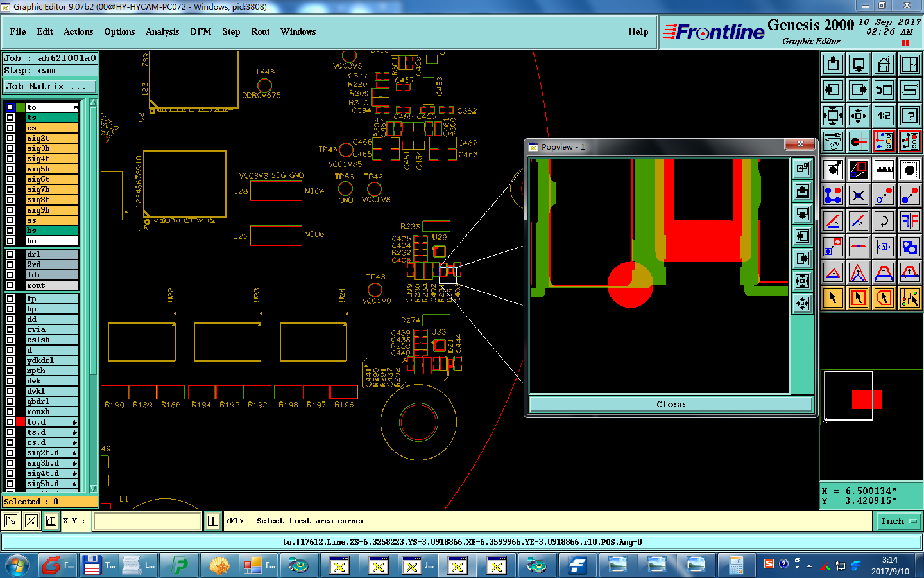
Task: Click the calculator icon in taskbar
Action: pyautogui.click(x=735, y=565)
